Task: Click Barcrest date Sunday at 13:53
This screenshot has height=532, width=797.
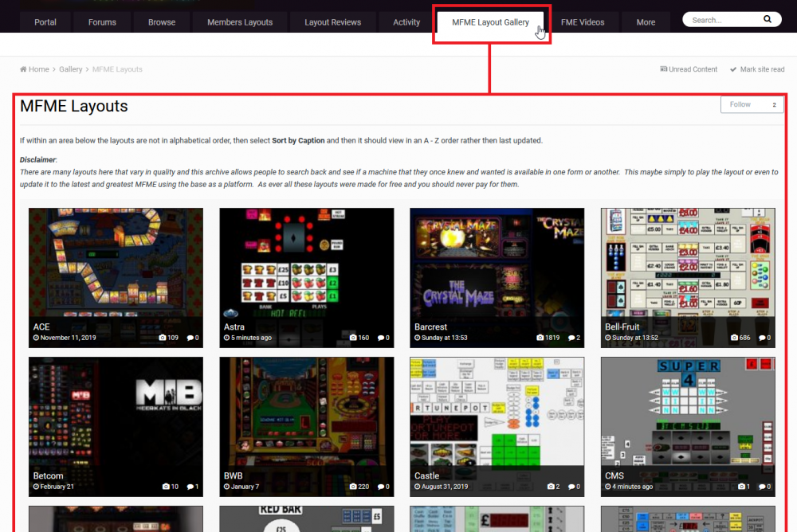Action: pos(444,338)
